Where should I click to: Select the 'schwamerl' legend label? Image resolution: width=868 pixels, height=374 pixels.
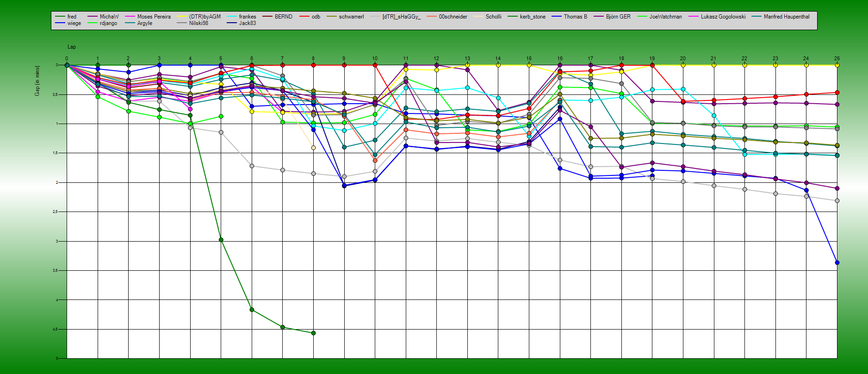352,17
